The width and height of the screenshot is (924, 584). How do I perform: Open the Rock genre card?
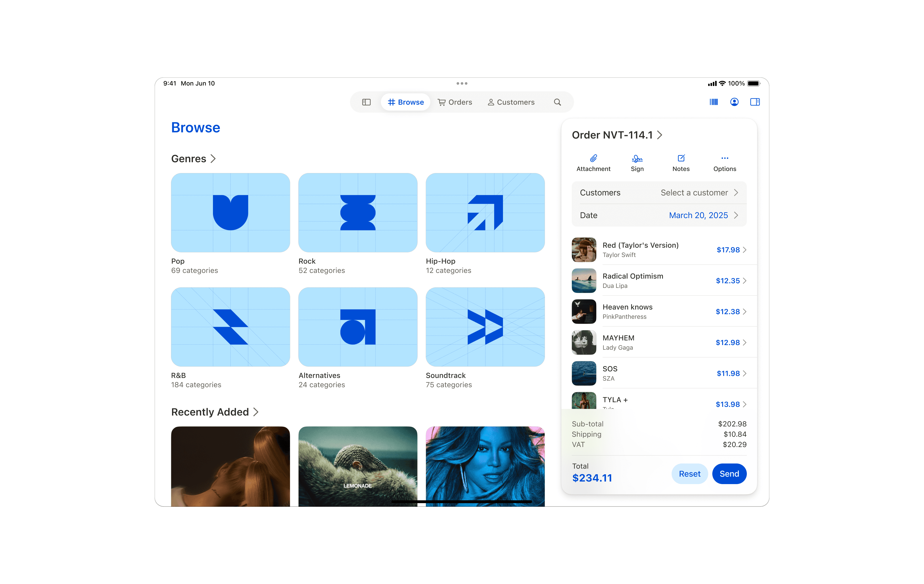click(x=358, y=213)
